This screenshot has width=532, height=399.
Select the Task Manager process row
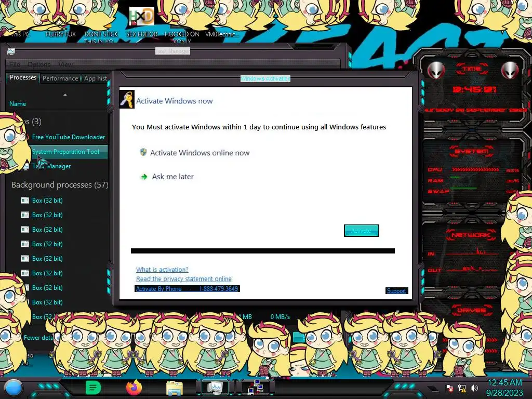point(51,166)
